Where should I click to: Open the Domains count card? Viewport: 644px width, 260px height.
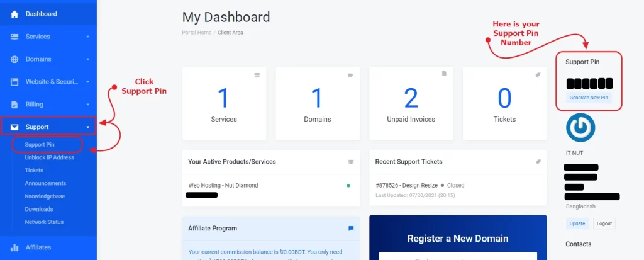tap(318, 104)
